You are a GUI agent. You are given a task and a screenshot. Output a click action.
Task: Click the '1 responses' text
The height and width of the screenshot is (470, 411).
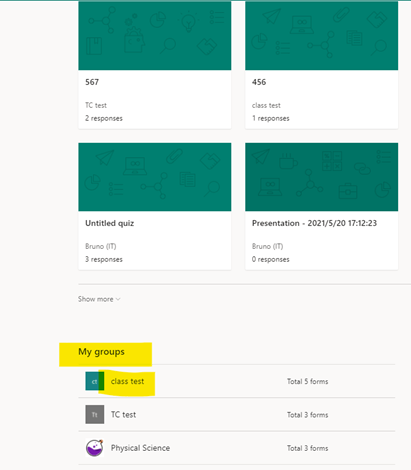point(271,118)
